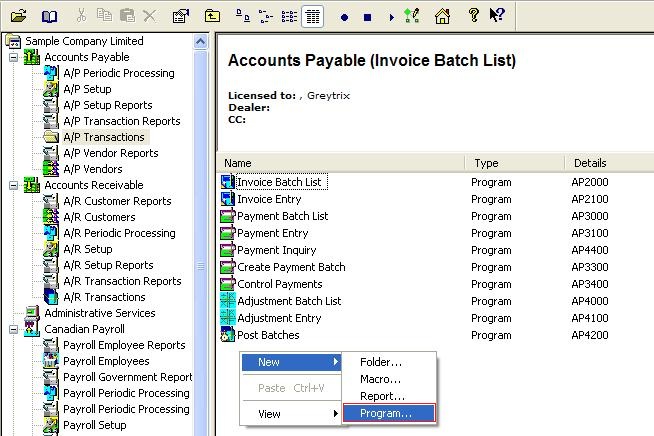This screenshot has height=436, width=654.
Task: Select A/P Vendor Reports in tree
Action: coord(111,153)
